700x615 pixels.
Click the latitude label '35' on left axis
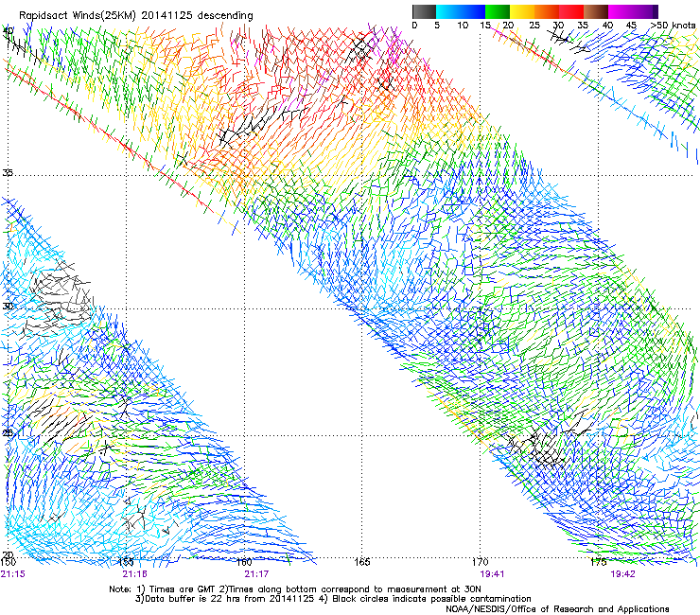tap(8, 172)
